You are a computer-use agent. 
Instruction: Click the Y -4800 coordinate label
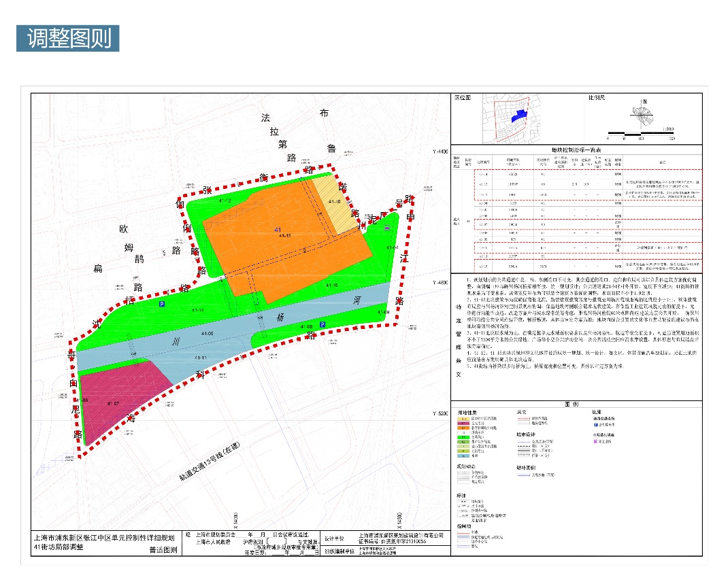click(440, 283)
